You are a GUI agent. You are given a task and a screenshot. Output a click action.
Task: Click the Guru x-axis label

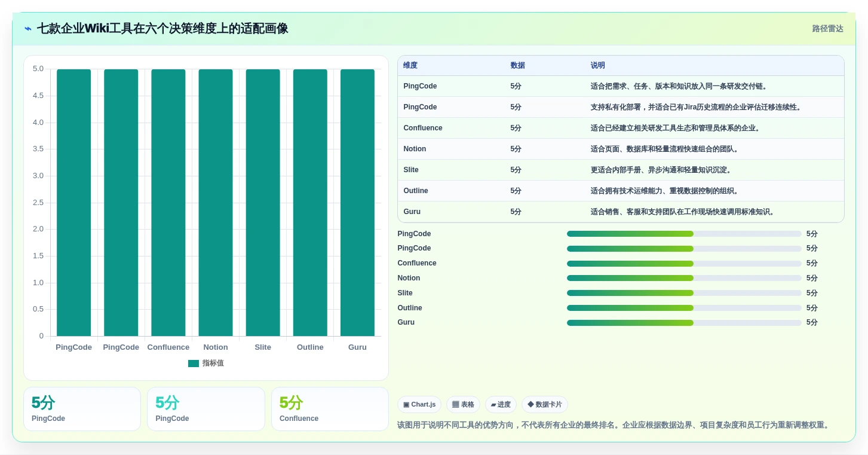[x=357, y=347]
